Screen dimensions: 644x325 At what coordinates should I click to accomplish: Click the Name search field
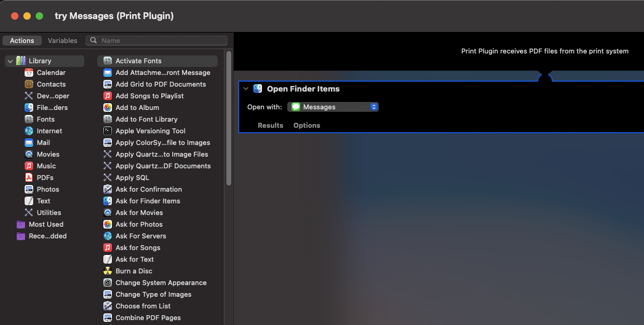(x=156, y=41)
